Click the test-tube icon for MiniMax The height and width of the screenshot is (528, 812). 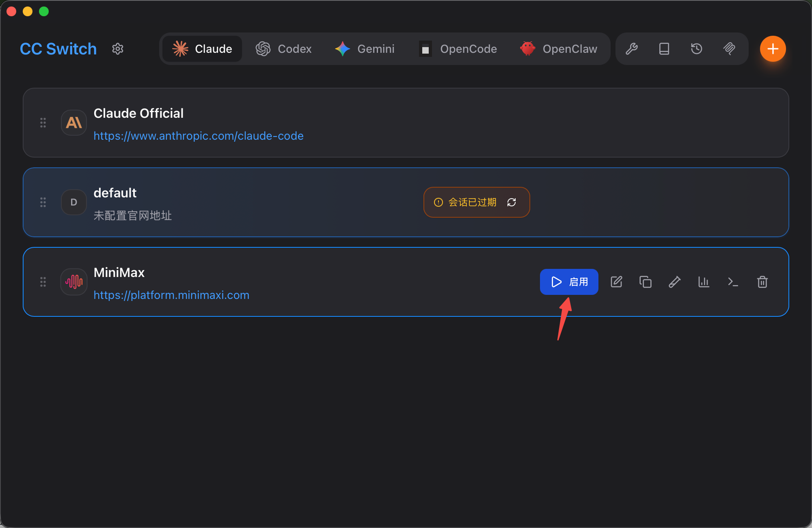pos(675,282)
